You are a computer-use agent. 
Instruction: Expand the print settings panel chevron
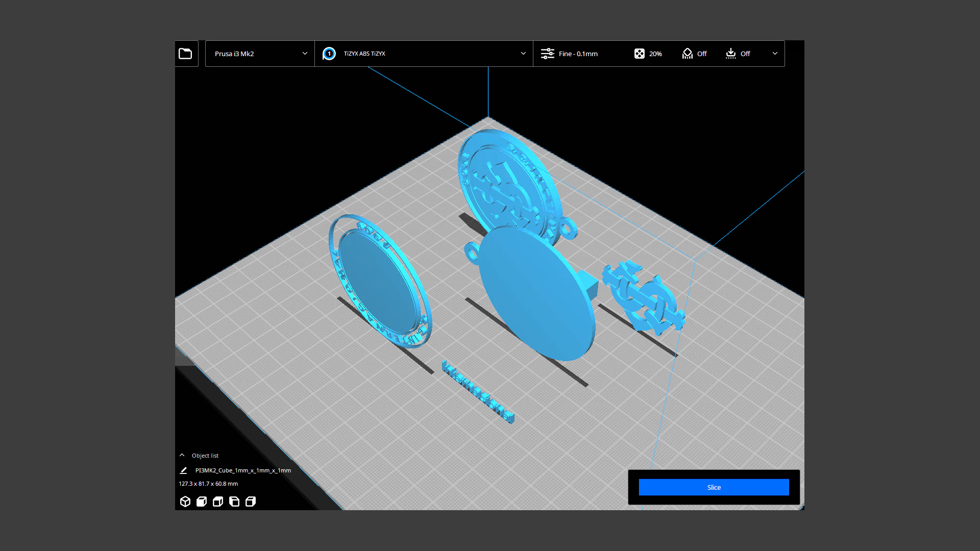[775, 53]
